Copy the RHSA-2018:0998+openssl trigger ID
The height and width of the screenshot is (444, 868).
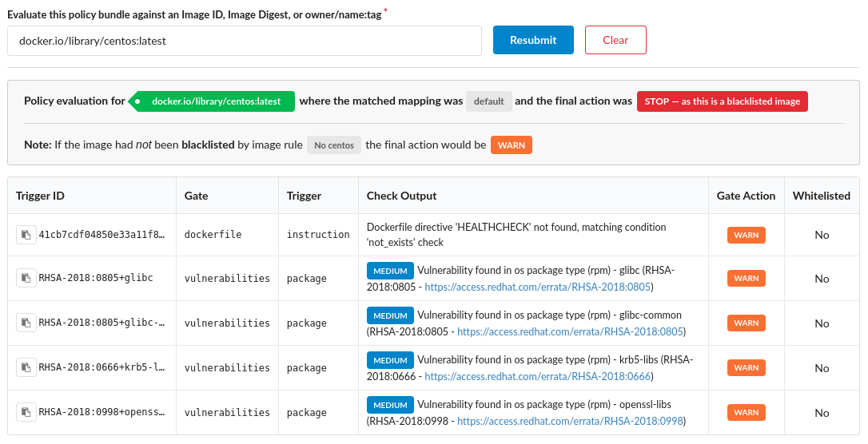point(26,413)
